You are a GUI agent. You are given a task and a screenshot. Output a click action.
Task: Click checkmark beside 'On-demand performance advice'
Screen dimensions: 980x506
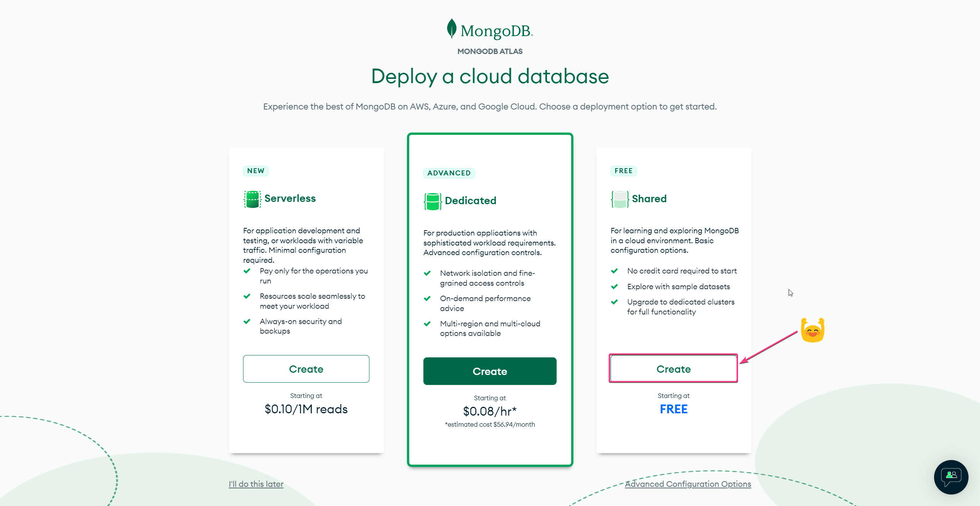(427, 298)
